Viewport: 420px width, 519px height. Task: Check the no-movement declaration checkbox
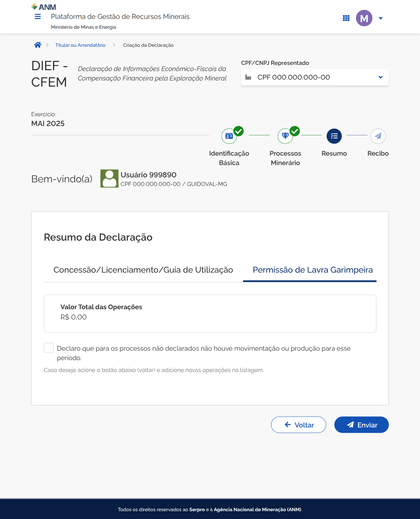(49, 348)
